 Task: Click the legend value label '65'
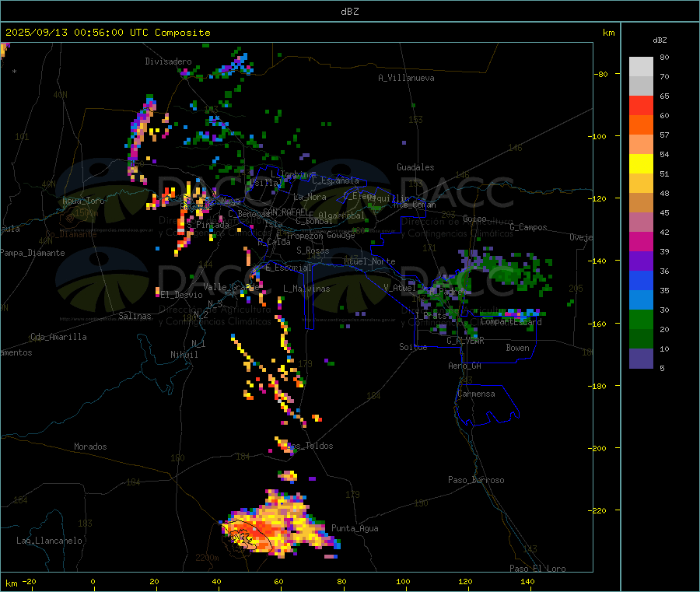tap(664, 96)
